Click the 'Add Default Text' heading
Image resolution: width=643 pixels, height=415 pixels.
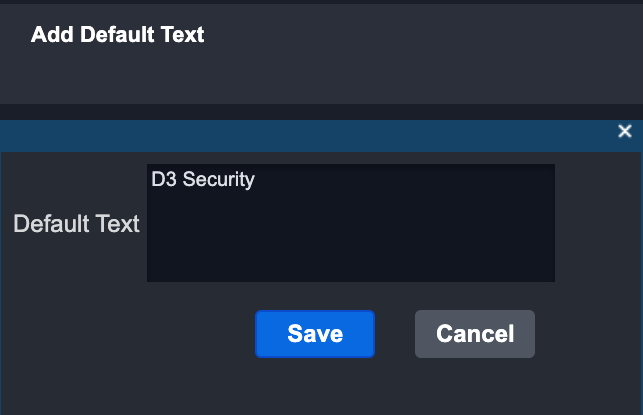pyautogui.click(x=117, y=35)
